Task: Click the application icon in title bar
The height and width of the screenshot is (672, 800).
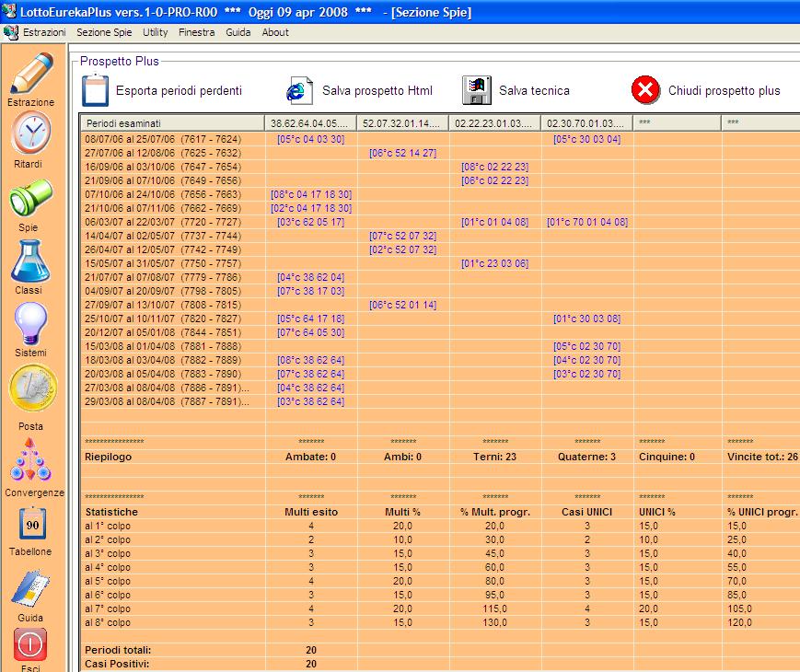Action: click(9, 11)
